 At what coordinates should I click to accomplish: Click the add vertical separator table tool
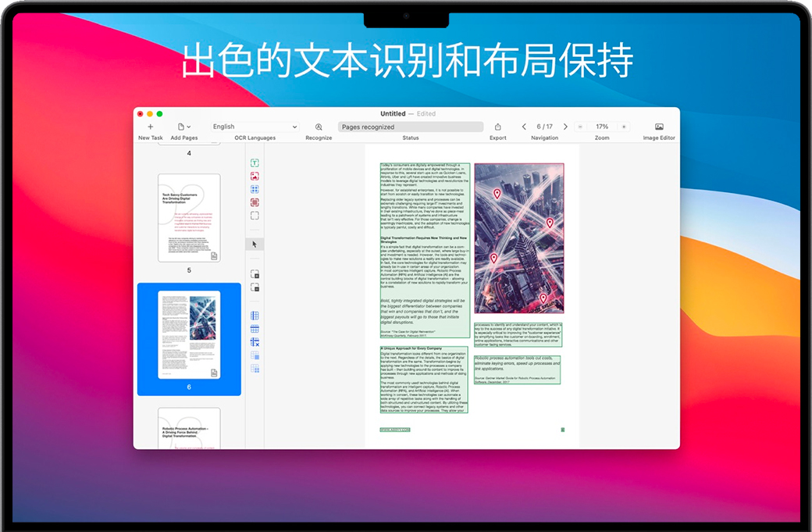pyautogui.click(x=255, y=316)
